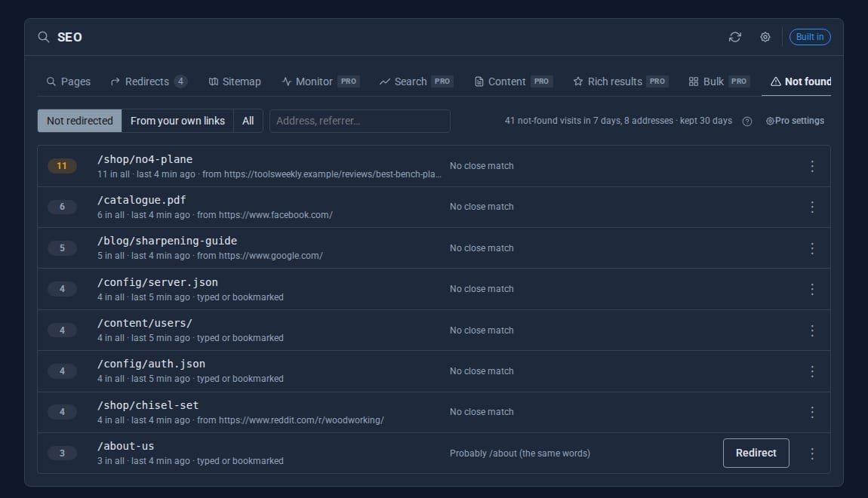Click the /content/users/ address
The image size is (868, 498).
(145, 323)
